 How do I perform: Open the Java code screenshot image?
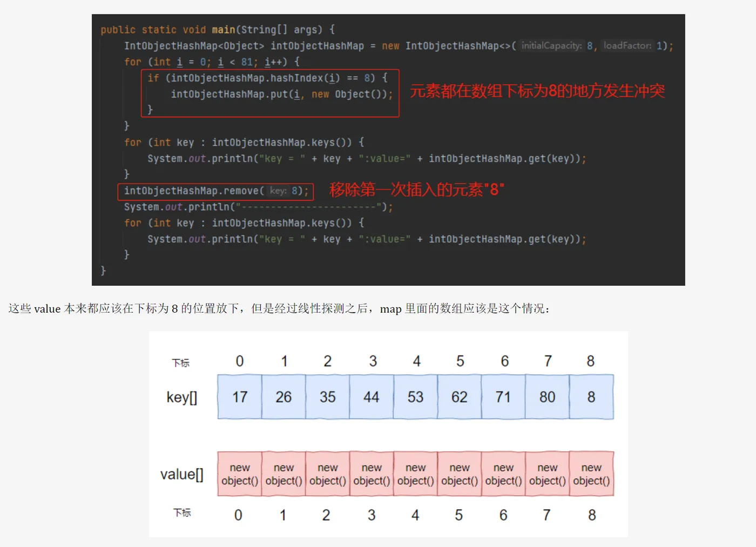coord(388,150)
